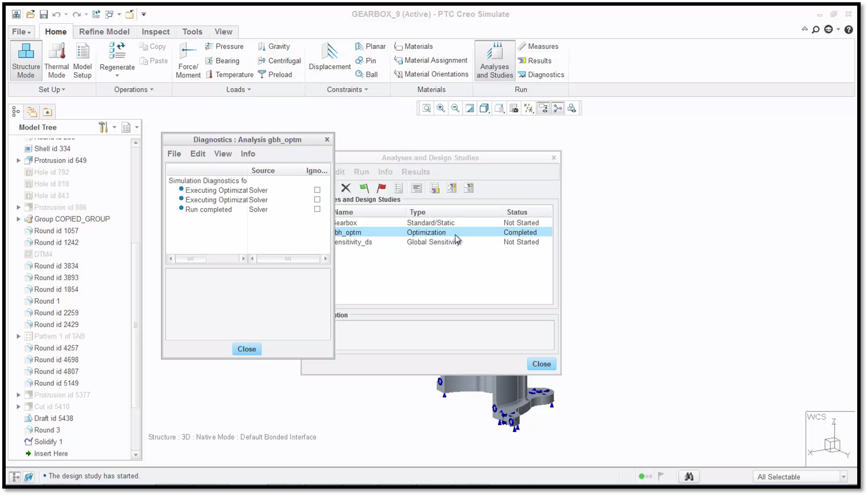Viewport: 868px width, 496px height.
Task: Open the Constraints dropdown
Action: (347, 90)
